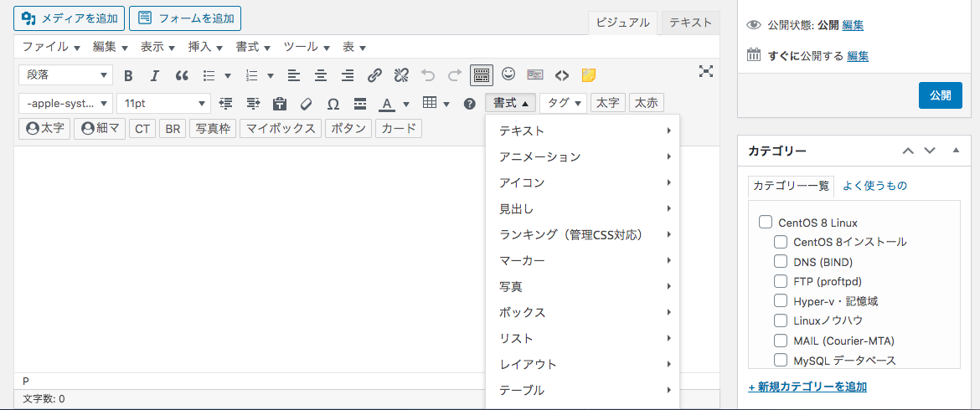Open keyboard shortcuts help icon
The height and width of the screenshot is (410, 980).
click(469, 104)
